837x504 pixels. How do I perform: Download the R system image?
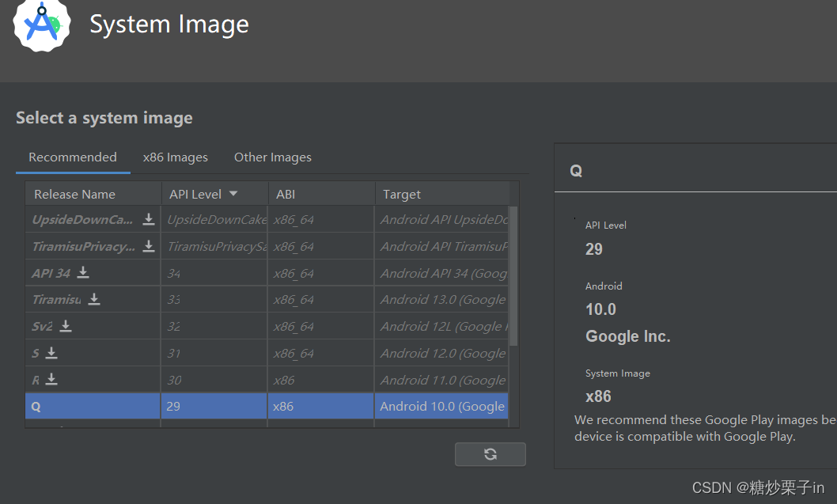[x=51, y=380]
